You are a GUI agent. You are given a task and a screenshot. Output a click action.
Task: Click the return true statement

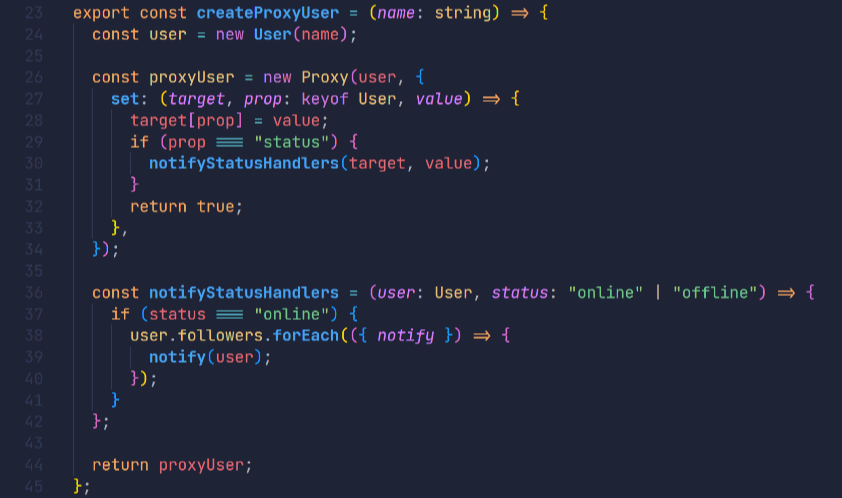click(x=186, y=206)
